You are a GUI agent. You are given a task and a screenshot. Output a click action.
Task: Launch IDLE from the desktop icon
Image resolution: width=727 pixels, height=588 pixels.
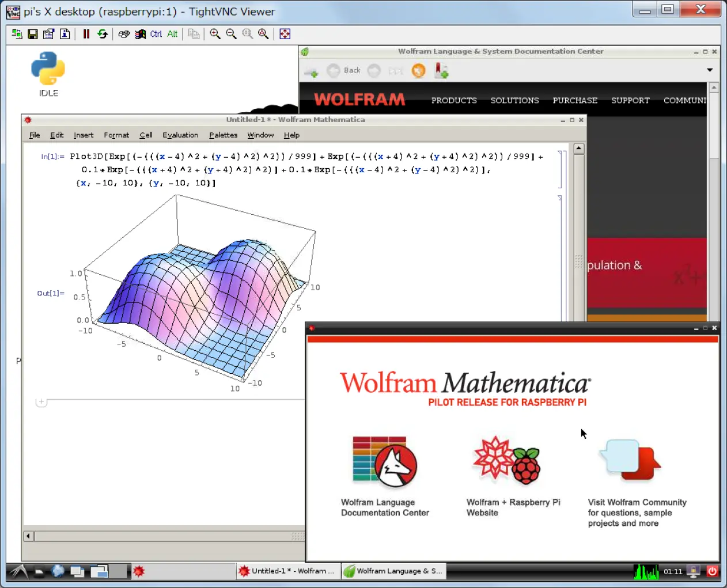click(x=48, y=67)
